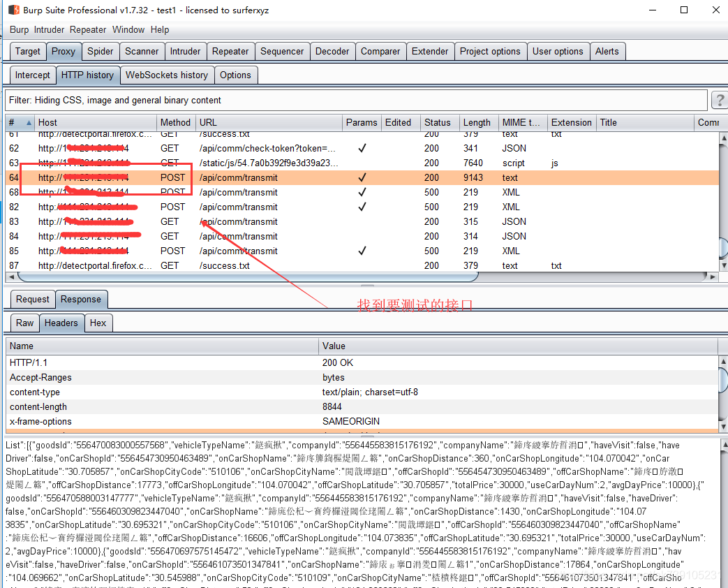
Task: Sort history by Method column
Action: 175,123
